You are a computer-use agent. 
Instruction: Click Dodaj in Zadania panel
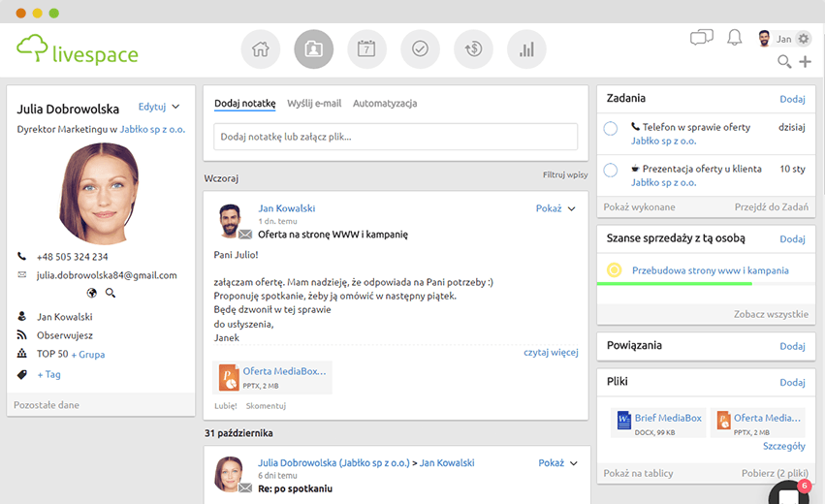click(x=792, y=99)
